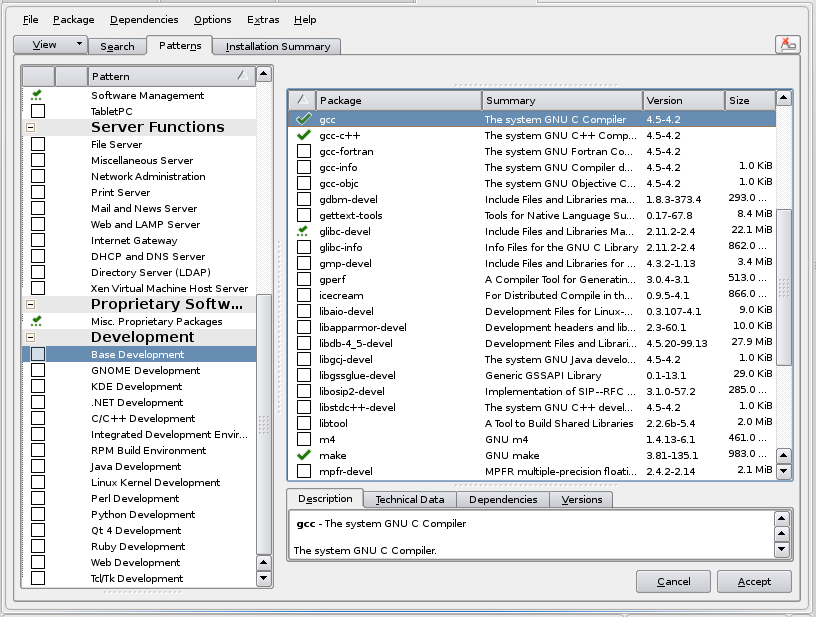Click the Software Management pattern status icon
This screenshot has width=816, height=617.
(x=36, y=95)
